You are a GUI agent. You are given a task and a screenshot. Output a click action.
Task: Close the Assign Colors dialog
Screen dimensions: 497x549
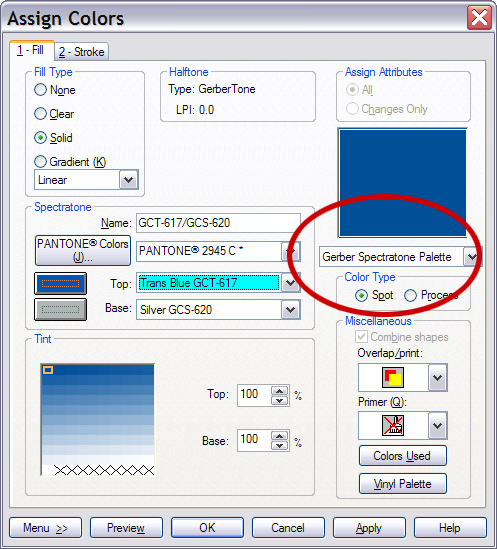coord(479,18)
